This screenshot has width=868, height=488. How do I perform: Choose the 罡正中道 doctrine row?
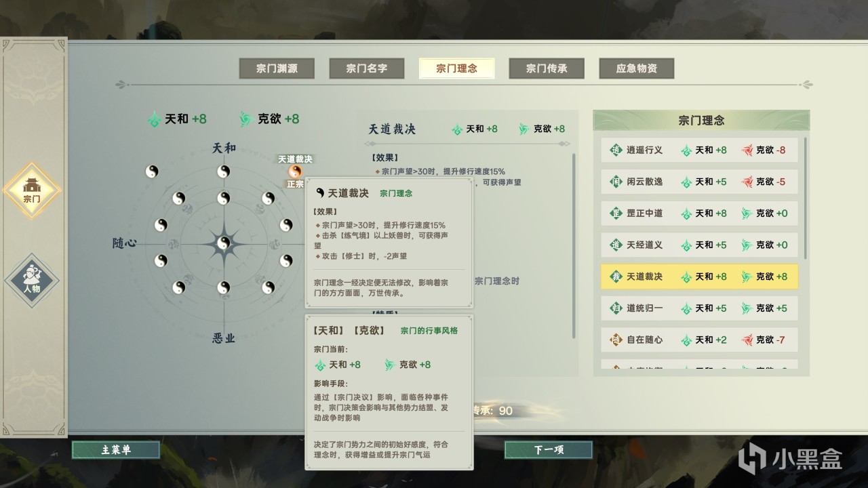pyautogui.click(x=699, y=213)
